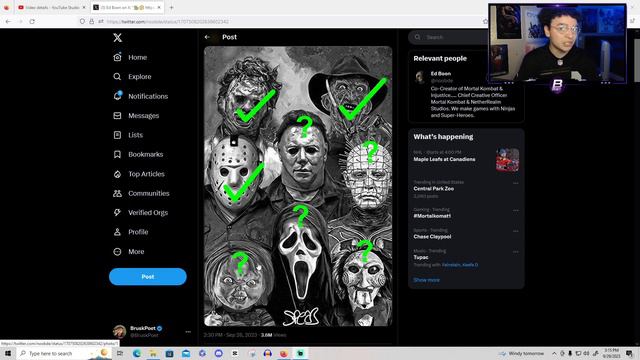Click the browser address bar URL

167,22
